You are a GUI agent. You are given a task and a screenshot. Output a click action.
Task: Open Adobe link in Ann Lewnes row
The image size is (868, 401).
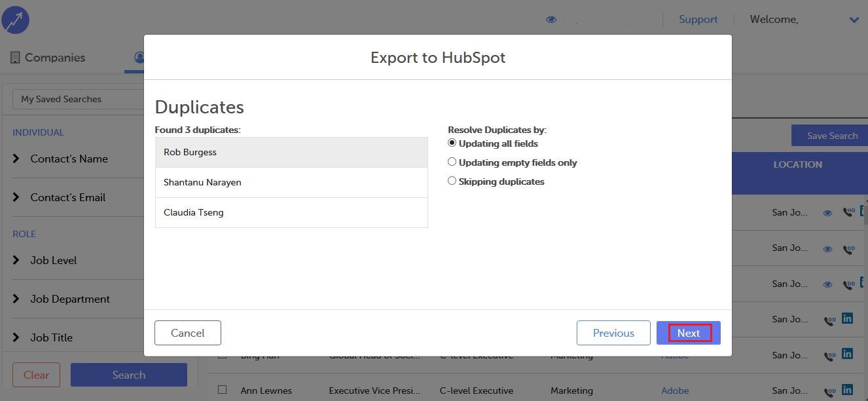[x=675, y=391]
